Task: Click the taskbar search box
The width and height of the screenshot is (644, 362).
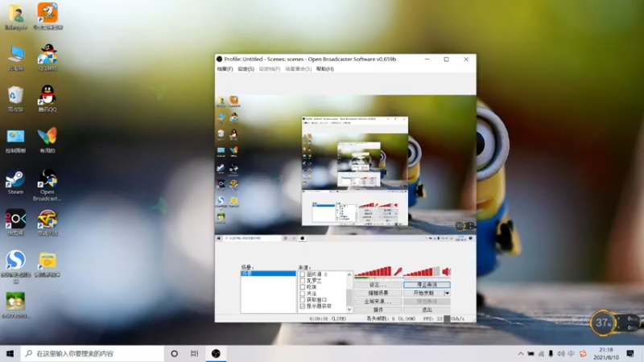Action: [93, 353]
